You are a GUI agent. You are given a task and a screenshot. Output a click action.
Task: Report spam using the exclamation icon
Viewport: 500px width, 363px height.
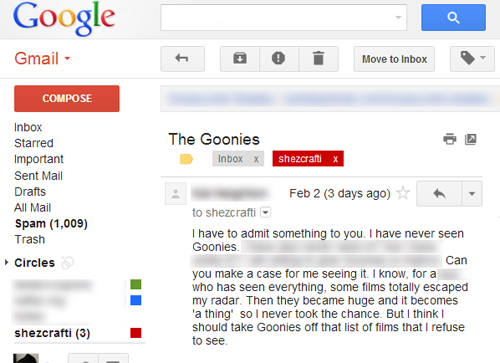(279, 59)
